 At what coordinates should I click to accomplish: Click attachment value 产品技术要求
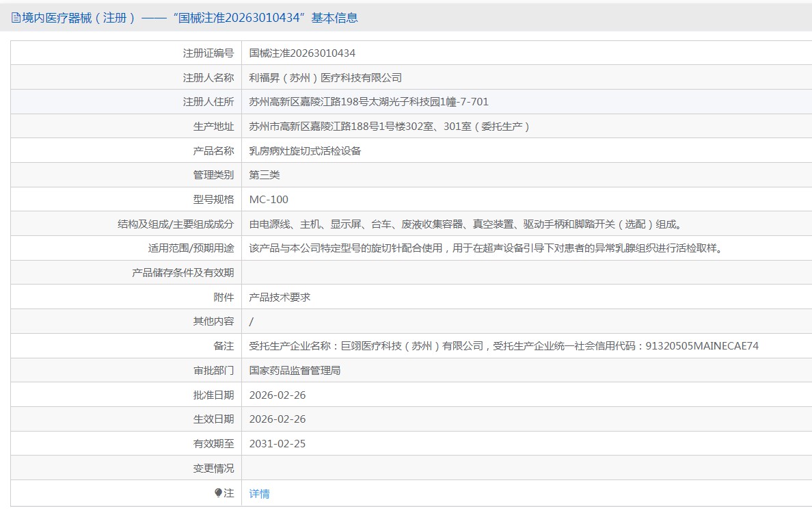(x=280, y=297)
